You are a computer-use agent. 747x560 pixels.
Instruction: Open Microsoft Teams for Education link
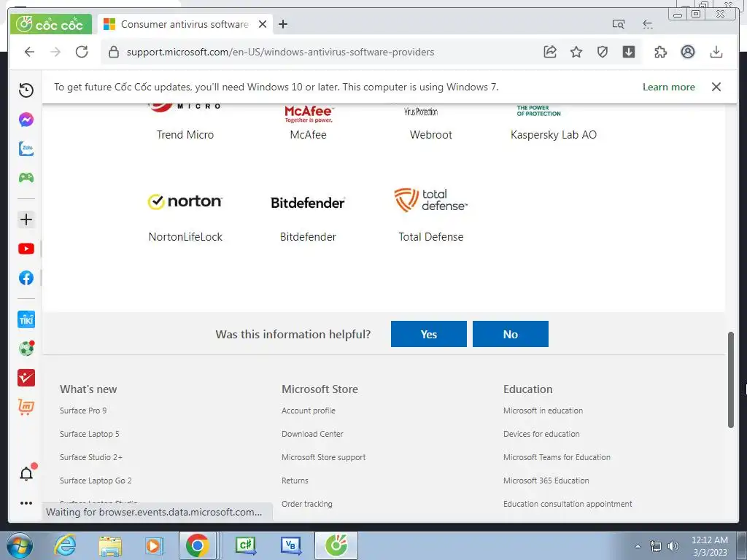coord(557,457)
